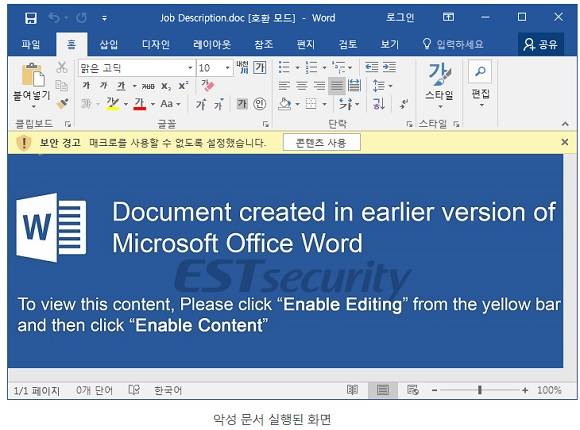Click the Copy icon
The image size is (580, 430).
click(61, 85)
